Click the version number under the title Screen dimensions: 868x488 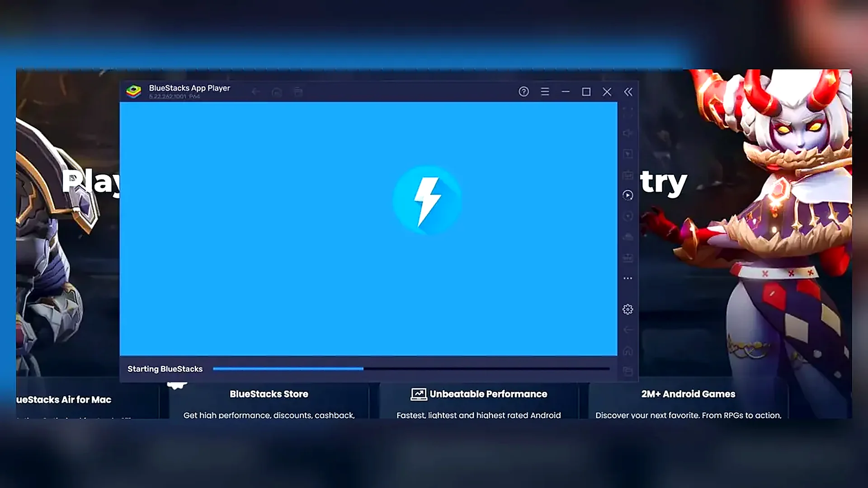175,97
